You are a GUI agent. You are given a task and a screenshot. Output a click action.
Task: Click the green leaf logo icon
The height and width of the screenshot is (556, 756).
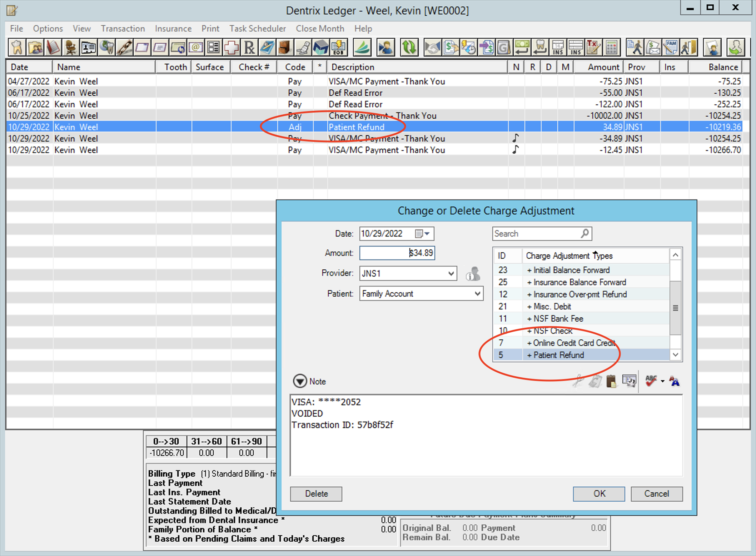362,48
